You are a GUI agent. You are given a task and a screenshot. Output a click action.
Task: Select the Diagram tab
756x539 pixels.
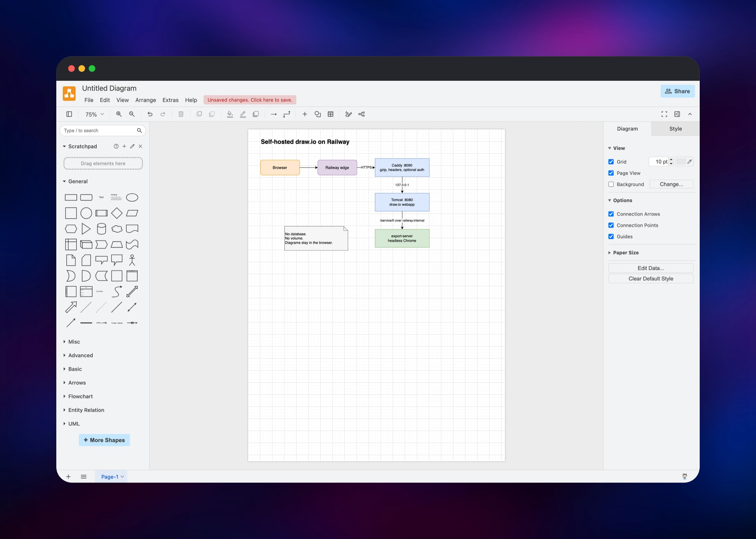[627, 129]
